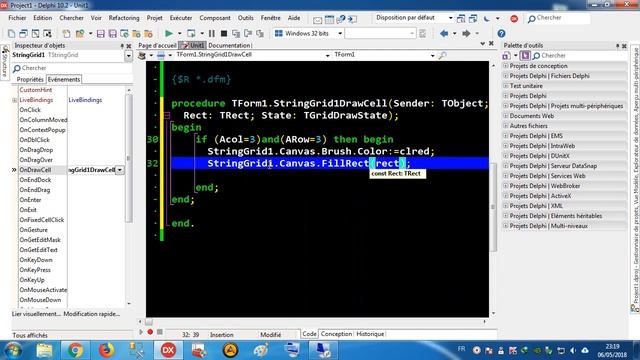640x360 pixels.
Task: Pause the running program
Action: coord(211,33)
